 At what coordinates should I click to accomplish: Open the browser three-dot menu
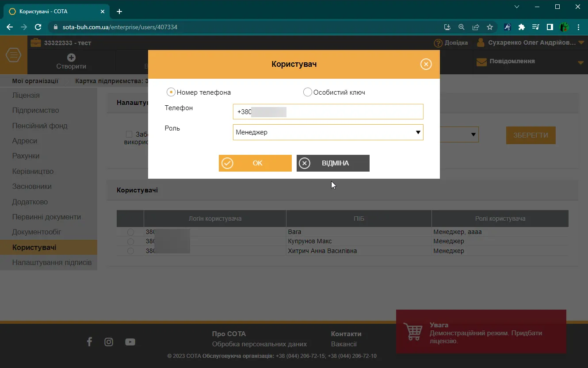pyautogui.click(x=579, y=27)
